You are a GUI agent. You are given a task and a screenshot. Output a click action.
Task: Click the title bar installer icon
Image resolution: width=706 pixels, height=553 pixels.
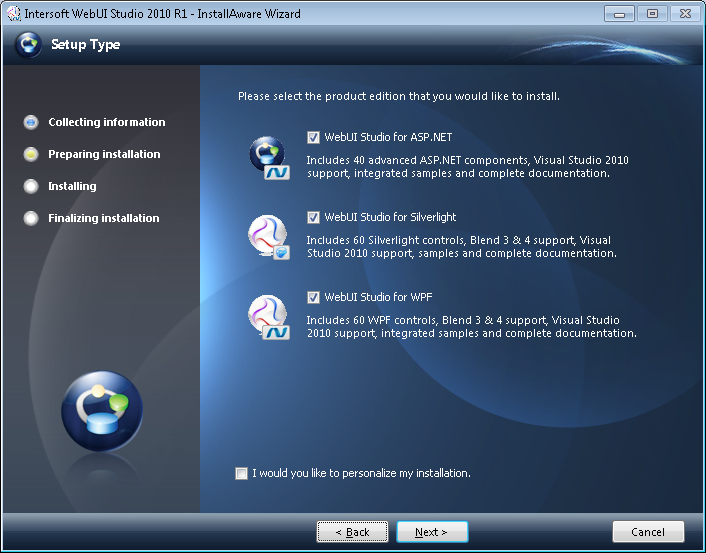click(x=14, y=14)
